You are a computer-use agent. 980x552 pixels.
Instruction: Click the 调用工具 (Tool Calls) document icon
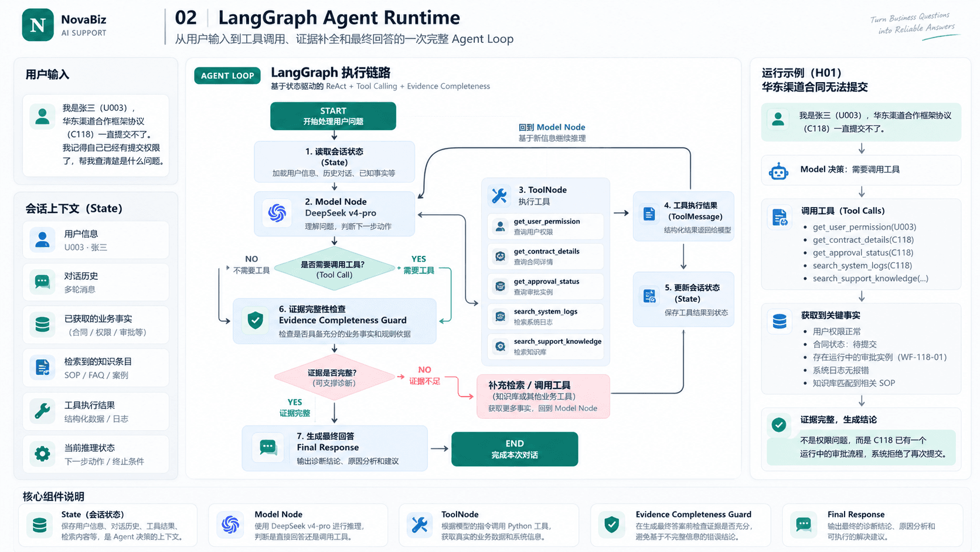point(780,218)
